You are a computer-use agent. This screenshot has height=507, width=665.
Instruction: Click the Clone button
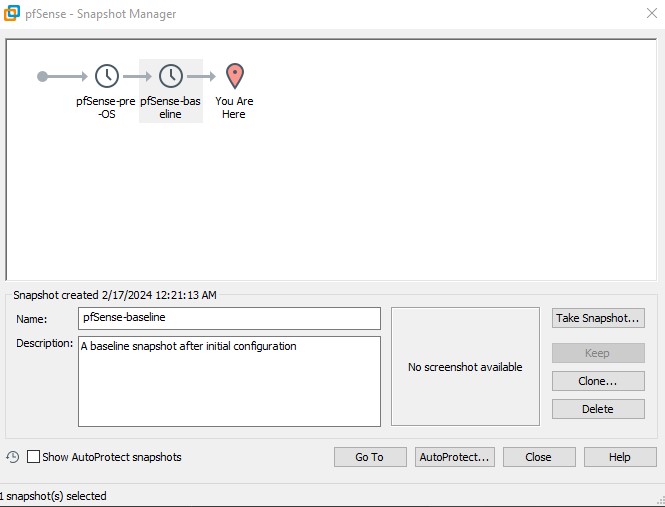pos(598,381)
